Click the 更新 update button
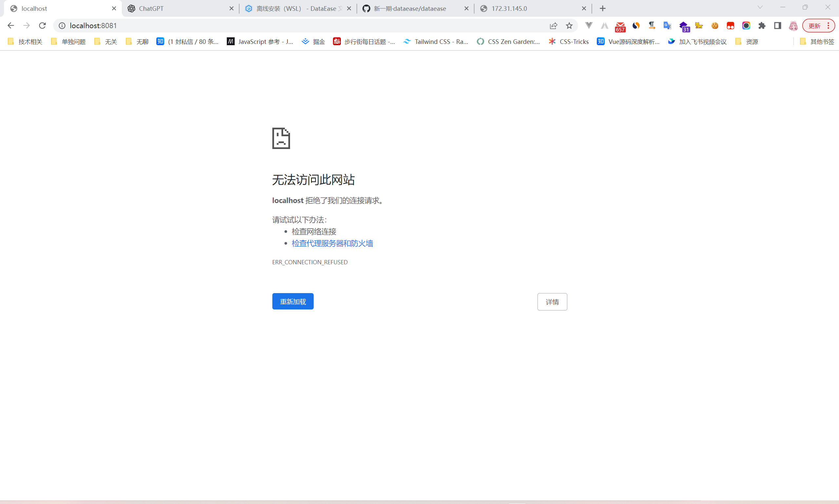 click(818, 26)
